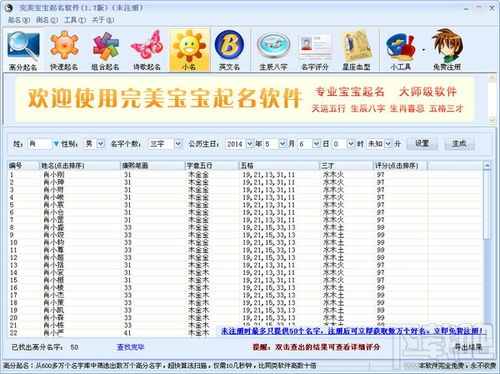
Task: Choose the 诗歌起名 butterfly icon
Action: tap(147, 50)
